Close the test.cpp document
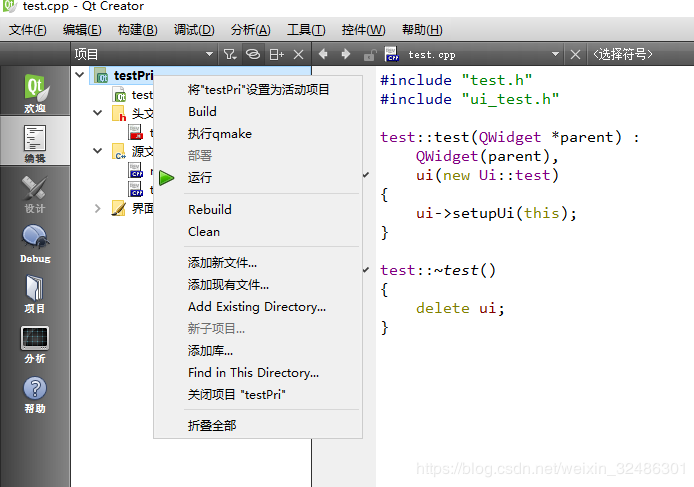Viewport: 694px width, 487px height. [x=575, y=54]
